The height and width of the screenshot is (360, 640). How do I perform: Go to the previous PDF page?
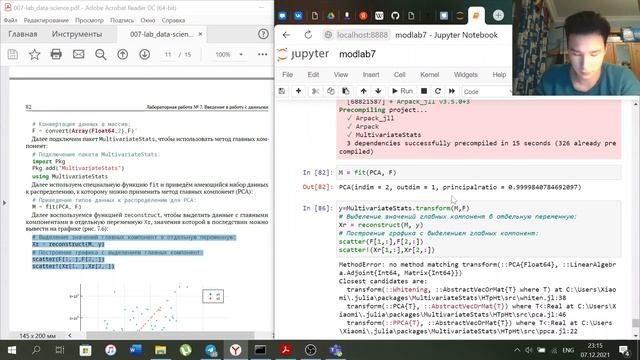pyautogui.click(x=122, y=54)
